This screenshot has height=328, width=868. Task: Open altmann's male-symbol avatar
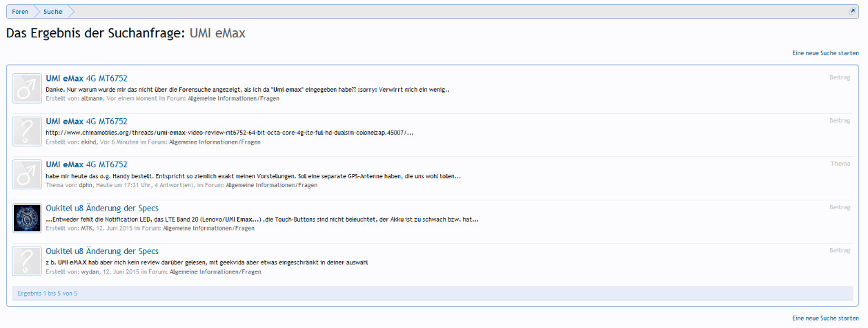pos(28,88)
